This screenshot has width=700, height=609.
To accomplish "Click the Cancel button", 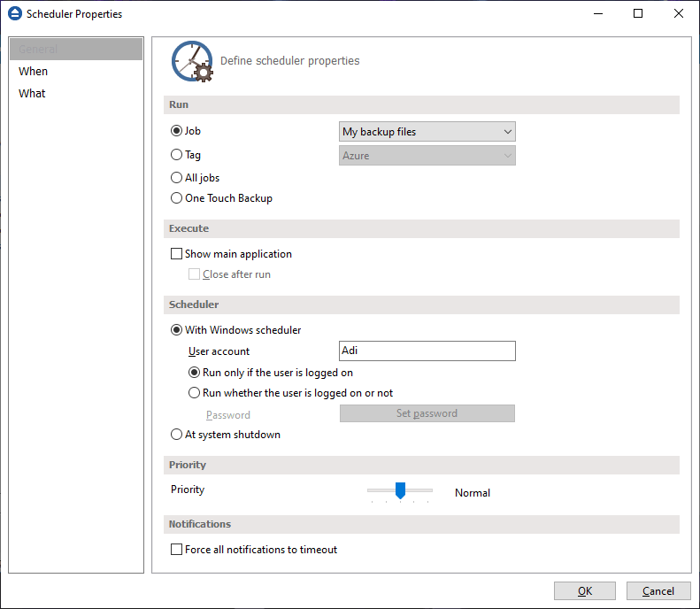I will (x=658, y=591).
